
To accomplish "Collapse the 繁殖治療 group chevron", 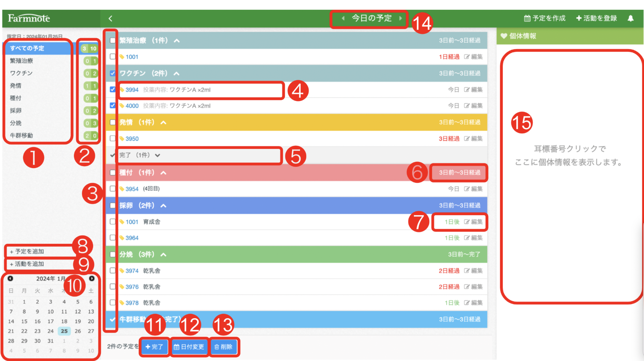I will pos(177,41).
